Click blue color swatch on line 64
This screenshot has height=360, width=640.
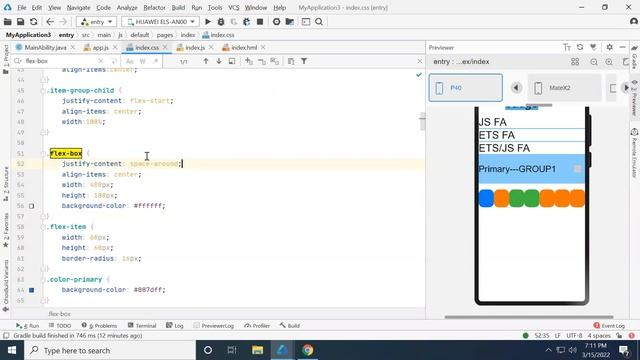(31, 290)
